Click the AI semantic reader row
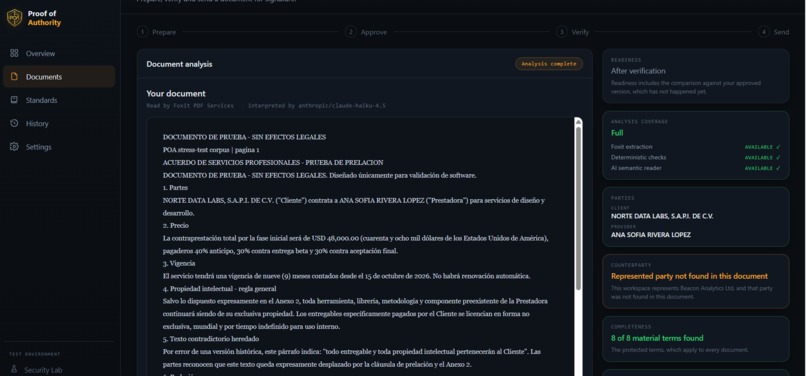The image size is (806, 376). 695,168
